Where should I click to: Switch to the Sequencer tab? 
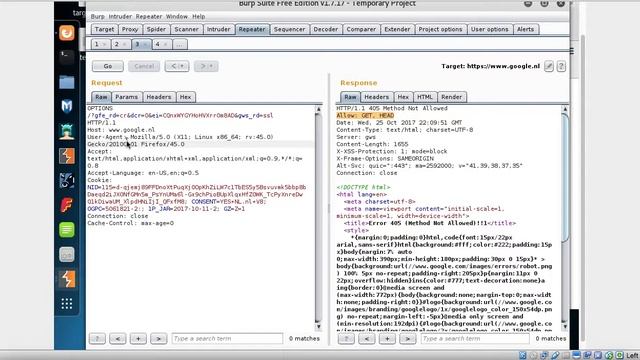click(289, 29)
